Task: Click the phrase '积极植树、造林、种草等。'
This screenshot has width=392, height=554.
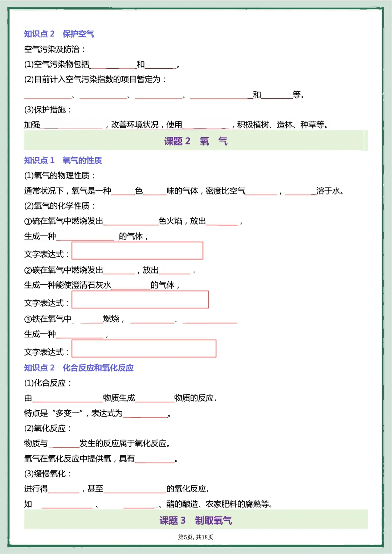Action: click(283, 125)
